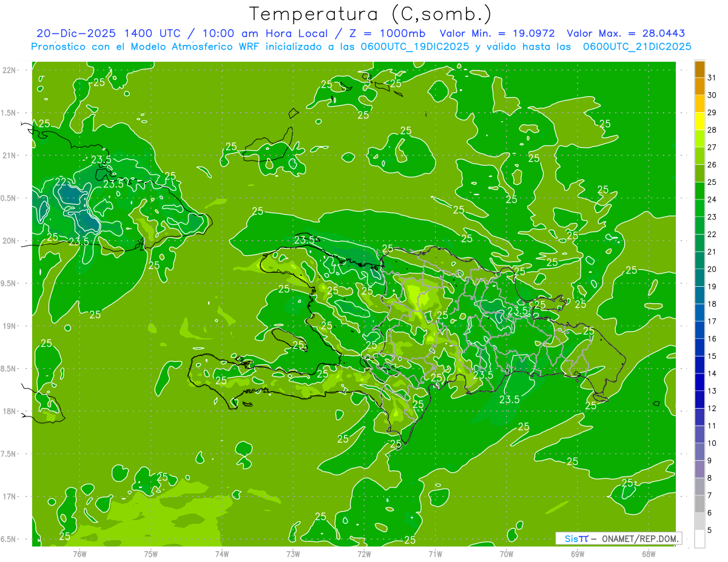The image size is (728, 562).
Task: Click the '22' contour label over Cuba
Action: pyautogui.click(x=61, y=181)
